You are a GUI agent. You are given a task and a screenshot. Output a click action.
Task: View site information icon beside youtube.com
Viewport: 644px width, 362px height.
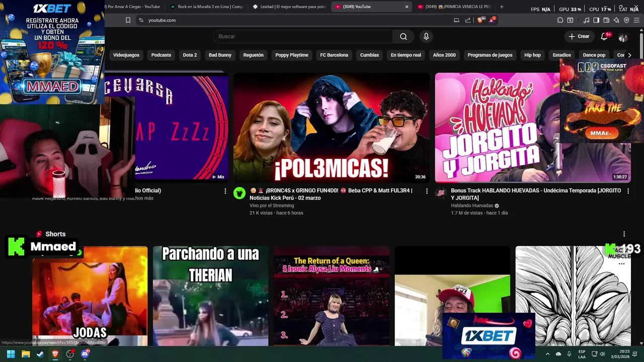pos(141,20)
